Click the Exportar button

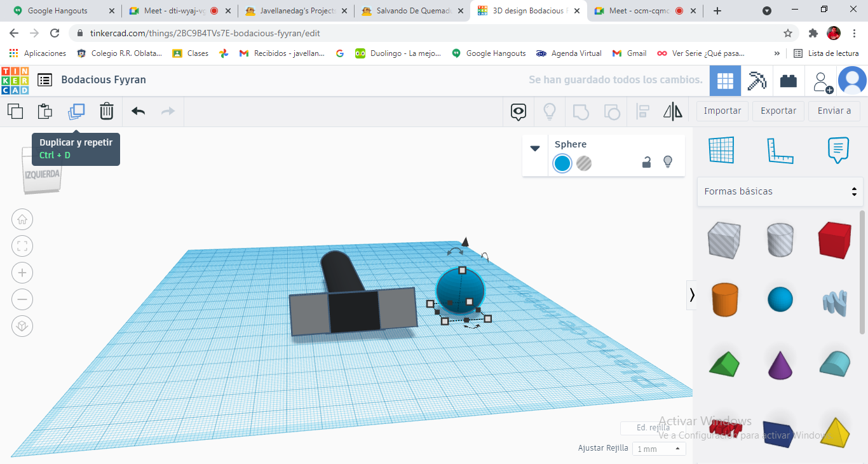tap(778, 111)
